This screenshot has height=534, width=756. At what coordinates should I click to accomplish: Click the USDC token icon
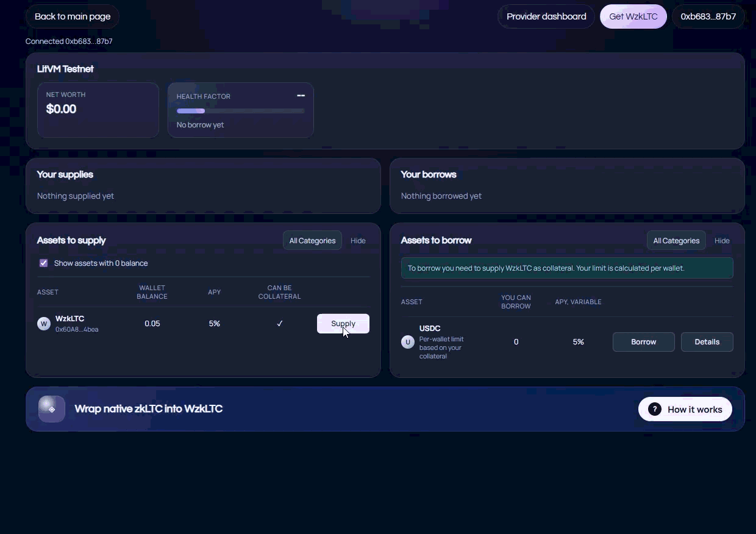point(407,342)
